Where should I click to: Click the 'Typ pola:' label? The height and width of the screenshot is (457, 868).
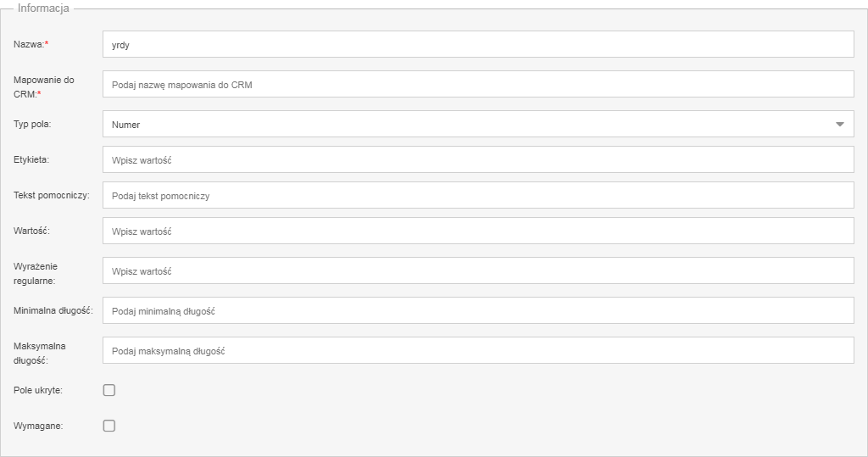click(32, 124)
